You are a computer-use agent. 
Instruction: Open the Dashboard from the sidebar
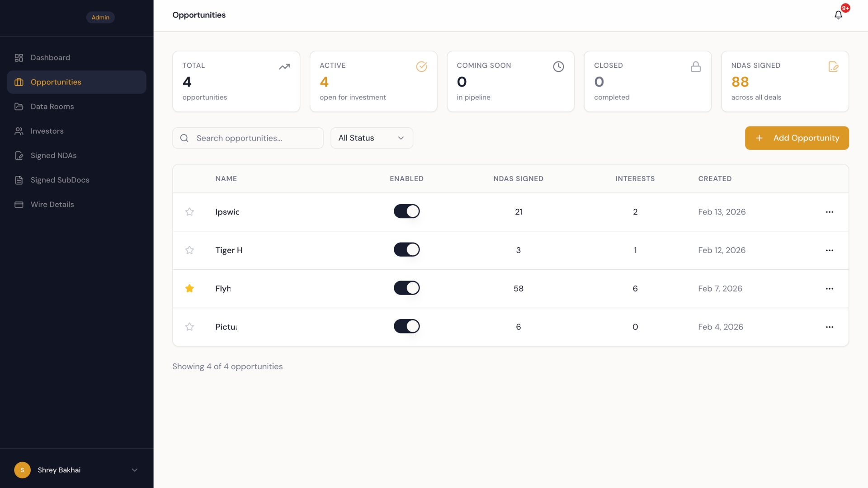pos(50,57)
